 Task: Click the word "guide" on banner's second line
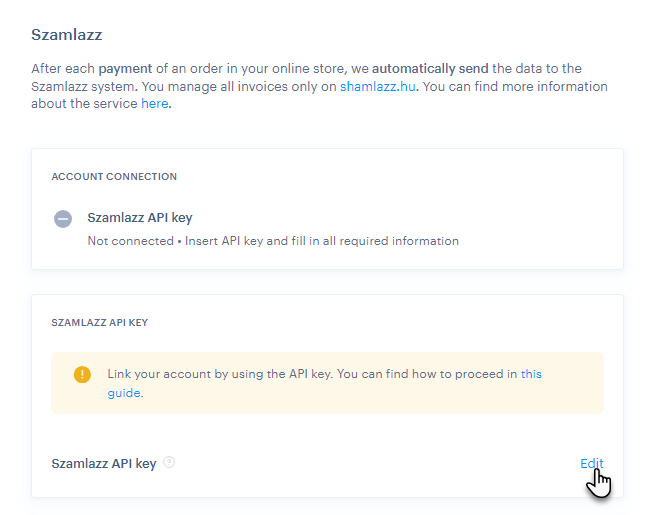tap(124, 393)
